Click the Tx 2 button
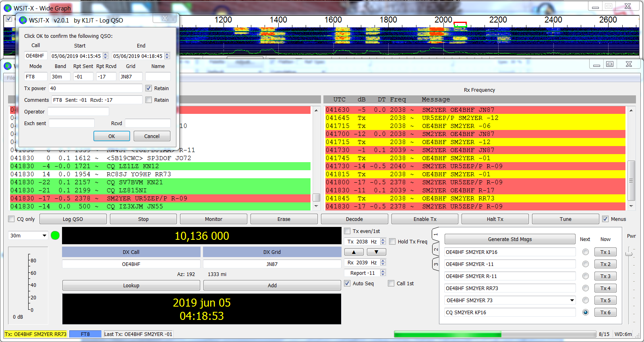This screenshot has height=342, width=644. click(x=605, y=264)
